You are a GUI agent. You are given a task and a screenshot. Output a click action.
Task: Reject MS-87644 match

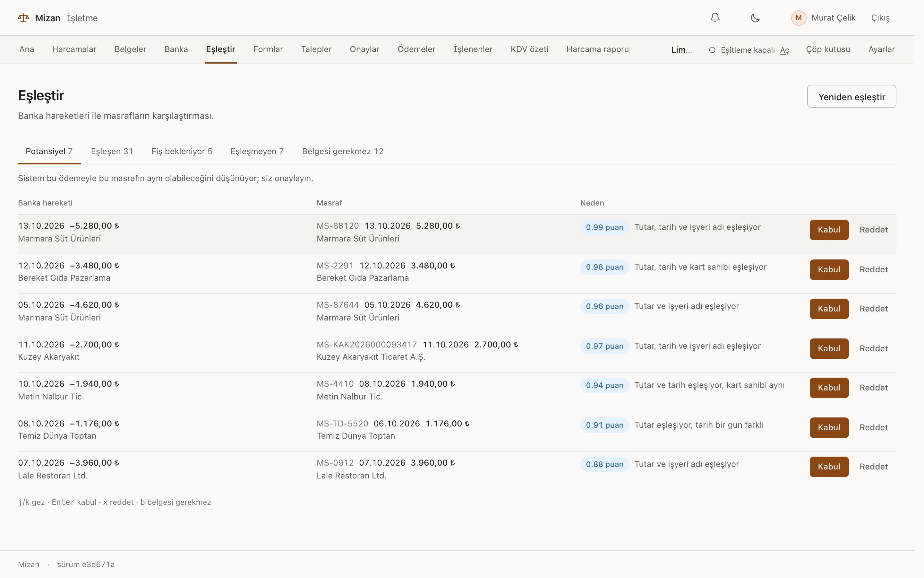(873, 309)
